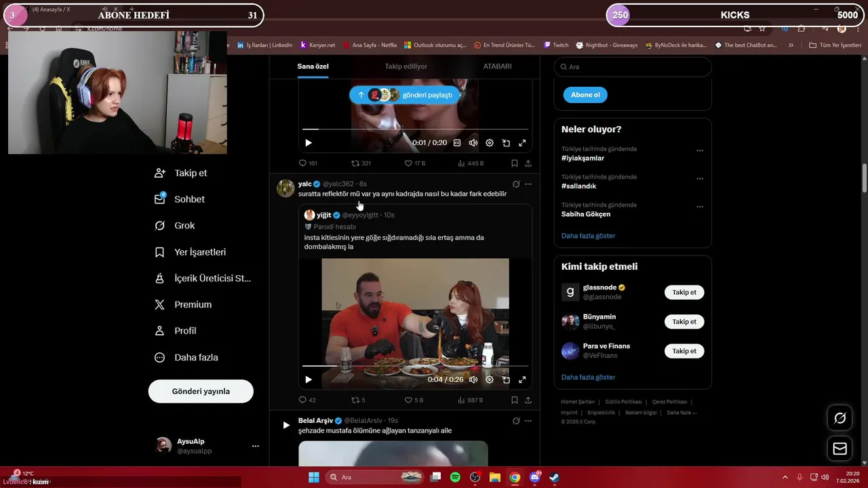
Task: Switch to the Takip ediliyor tab
Action: [x=406, y=66]
